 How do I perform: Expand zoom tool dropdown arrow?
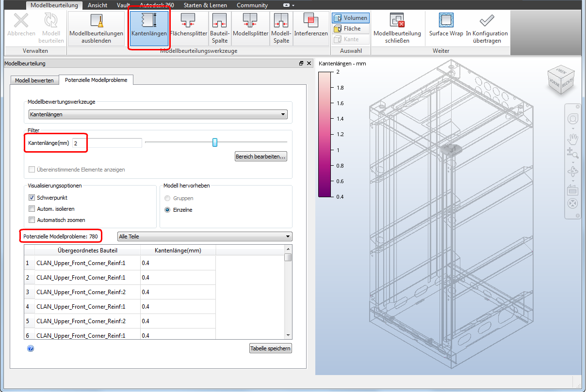[573, 162]
